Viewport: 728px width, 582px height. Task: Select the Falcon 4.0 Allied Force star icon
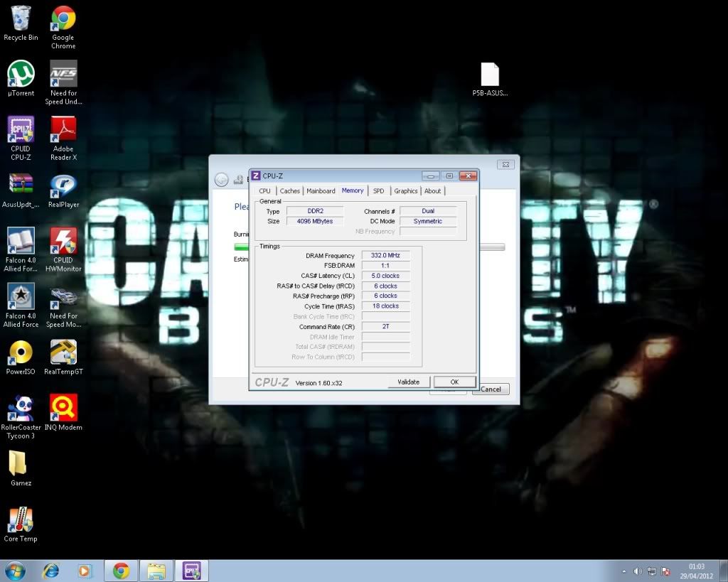point(21,306)
